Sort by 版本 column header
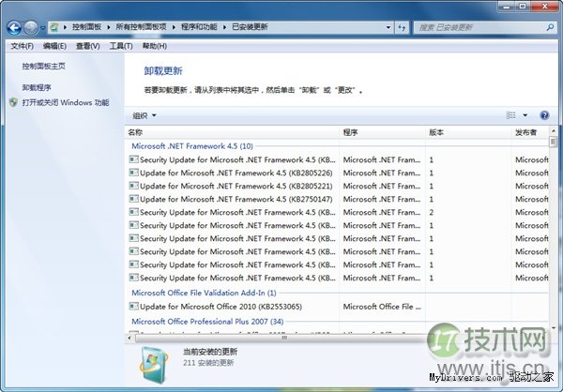563x392 pixels. click(468, 132)
